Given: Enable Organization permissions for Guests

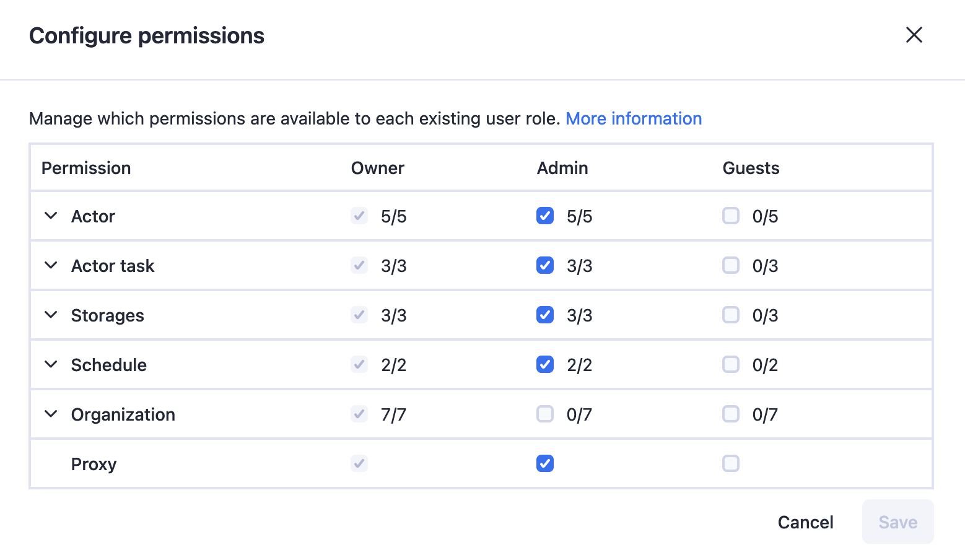Looking at the screenshot, I should [x=731, y=414].
